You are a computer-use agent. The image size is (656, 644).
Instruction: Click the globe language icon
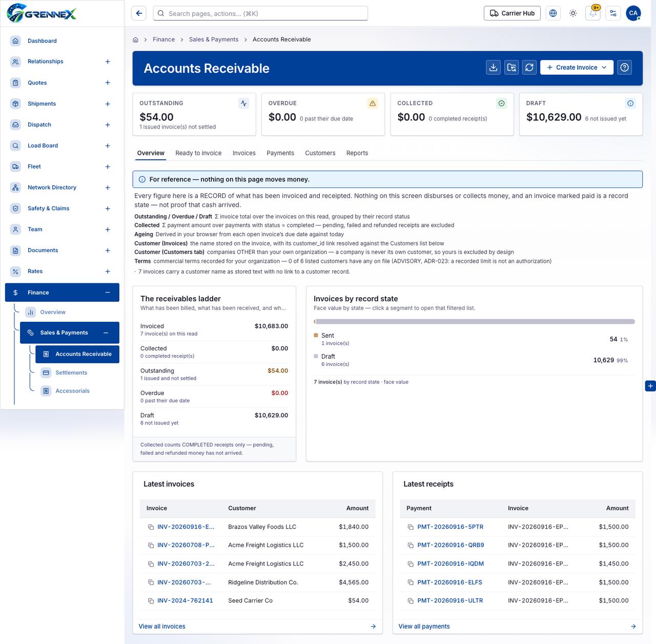(x=553, y=13)
